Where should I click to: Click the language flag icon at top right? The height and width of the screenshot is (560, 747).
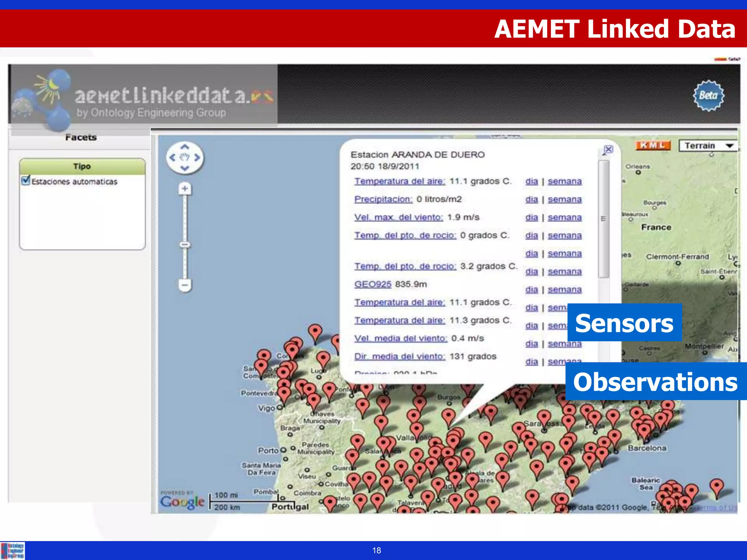(720, 59)
